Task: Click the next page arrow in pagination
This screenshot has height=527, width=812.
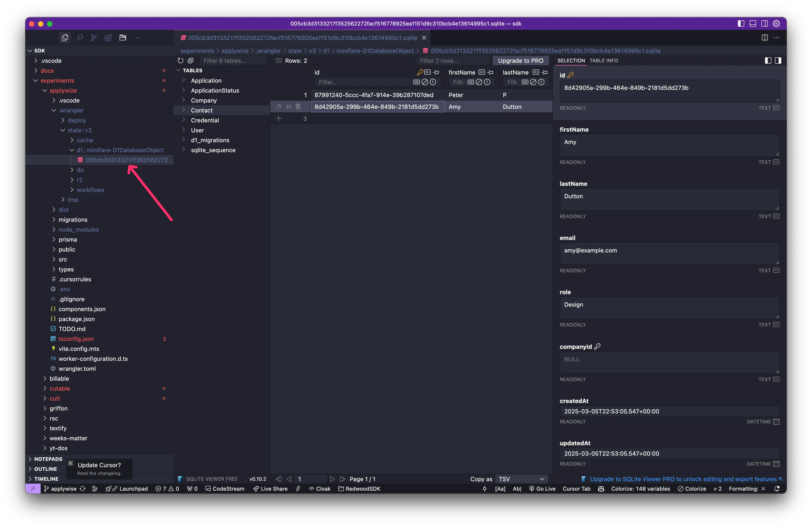Action: (x=332, y=479)
